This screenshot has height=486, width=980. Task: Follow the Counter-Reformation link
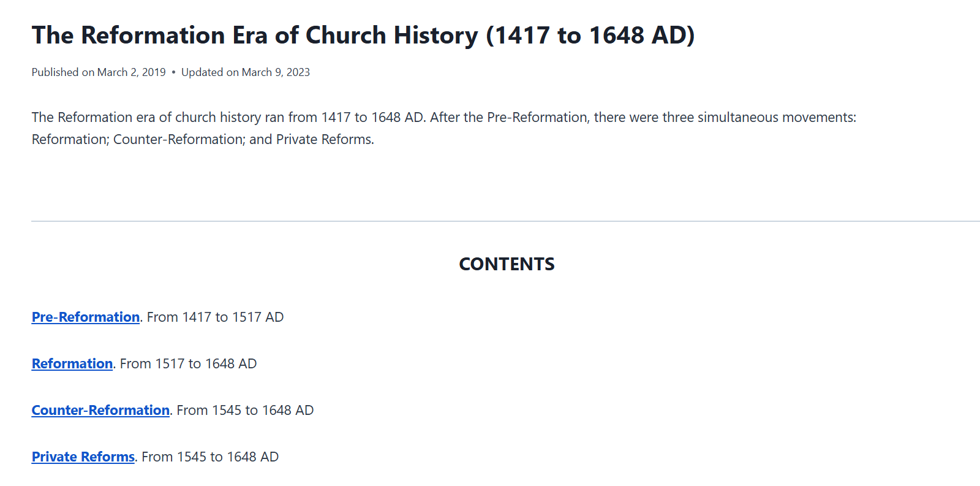tap(100, 410)
